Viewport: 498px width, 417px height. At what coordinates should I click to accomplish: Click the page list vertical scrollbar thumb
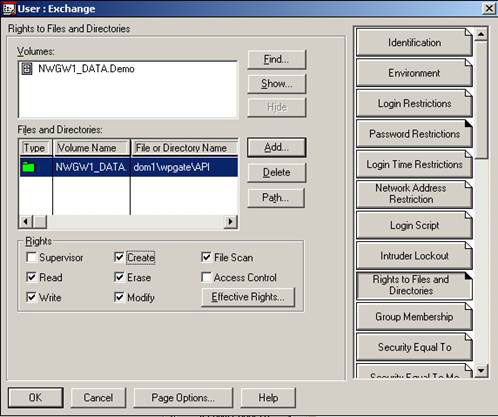[481, 99]
